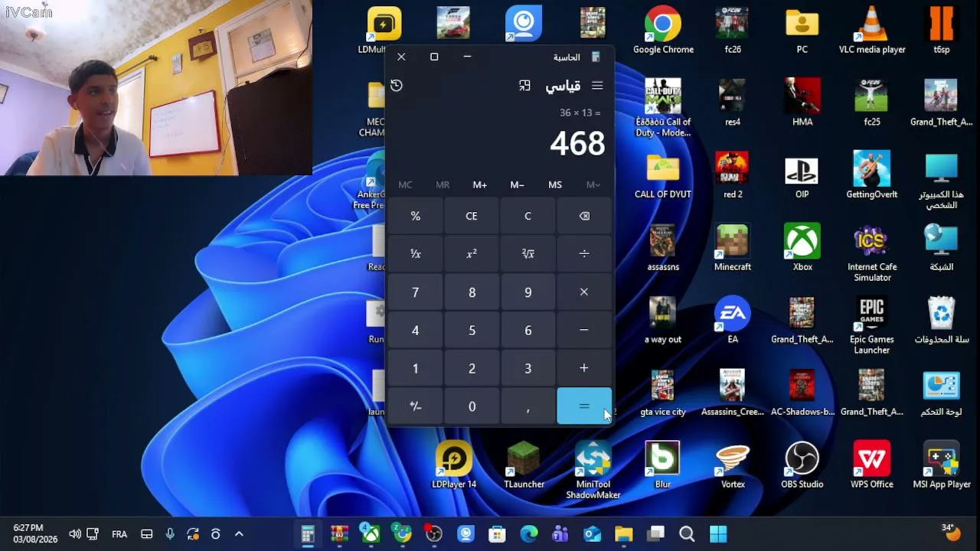Select the OBS Studio desktop icon

(802, 465)
